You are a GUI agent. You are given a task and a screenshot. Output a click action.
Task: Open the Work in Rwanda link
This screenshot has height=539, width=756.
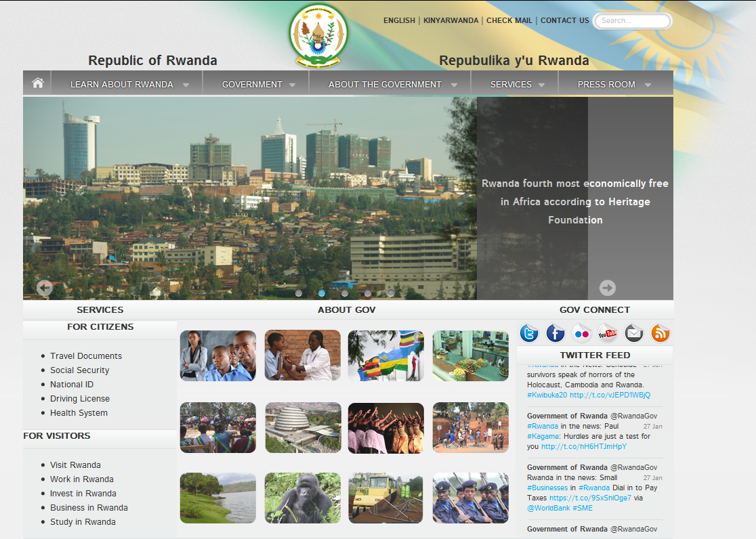(82, 479)
